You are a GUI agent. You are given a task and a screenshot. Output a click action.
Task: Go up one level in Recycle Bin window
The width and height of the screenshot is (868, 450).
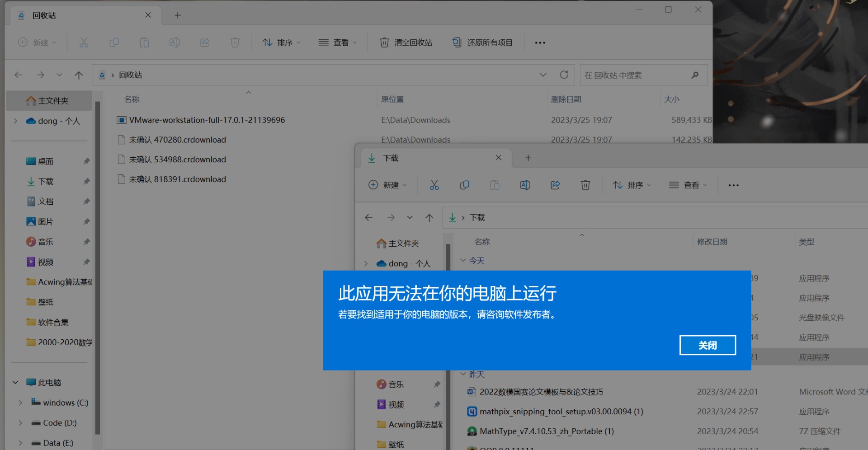pos(79,75)
